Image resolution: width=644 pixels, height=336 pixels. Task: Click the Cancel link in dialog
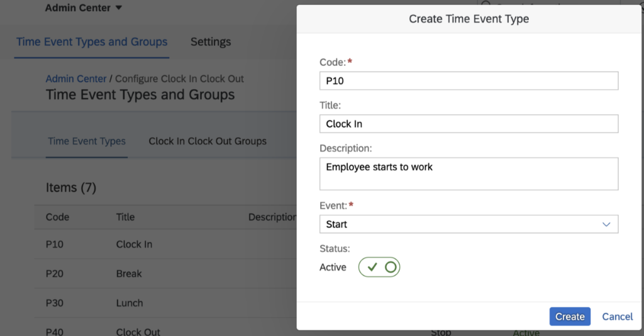click(618, 317)
